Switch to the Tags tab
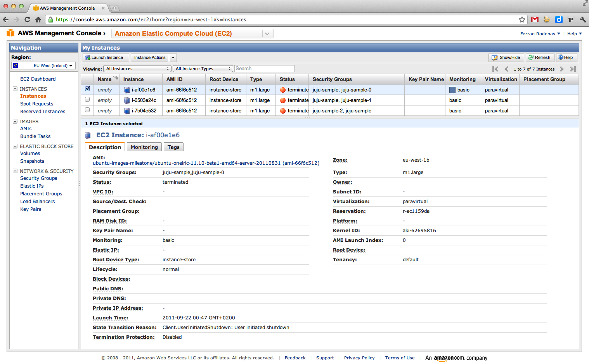 [173, 147]
